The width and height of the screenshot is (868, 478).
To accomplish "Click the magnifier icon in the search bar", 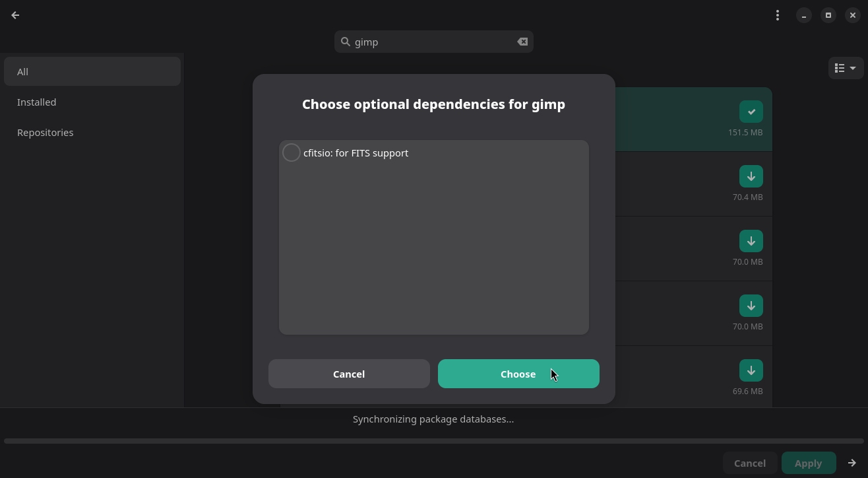I will (346, 42).
